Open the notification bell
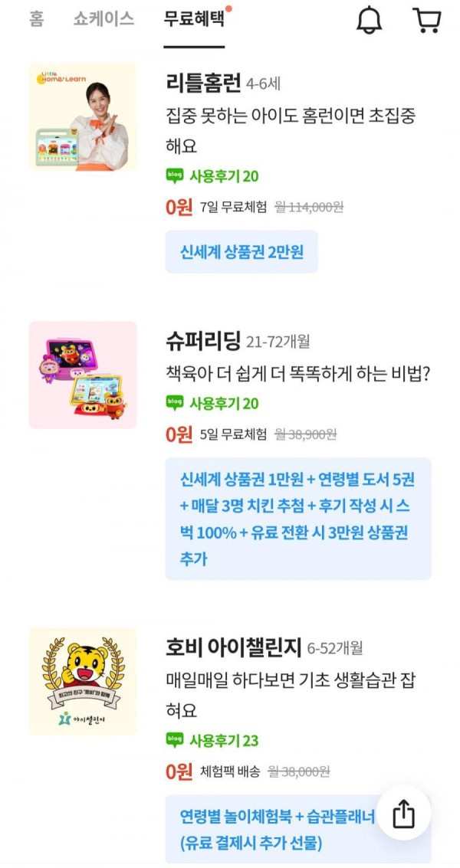Viewport: 460px width, 868px height. coord(369,21)
